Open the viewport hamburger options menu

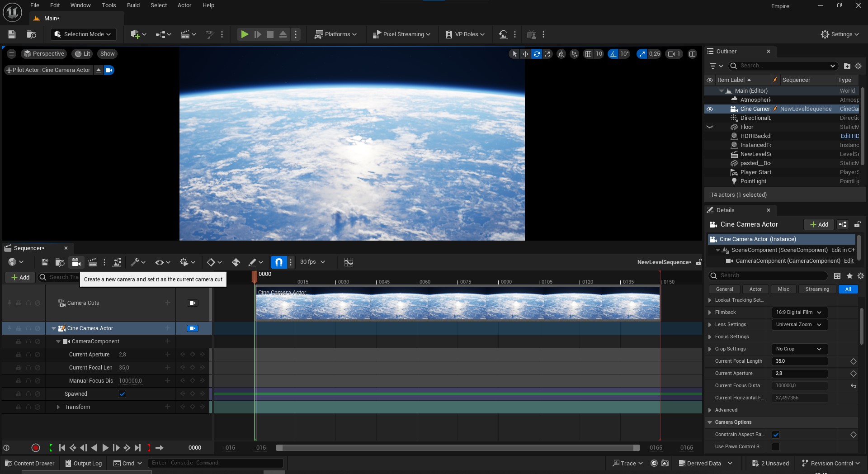click(x=12, y=54)
